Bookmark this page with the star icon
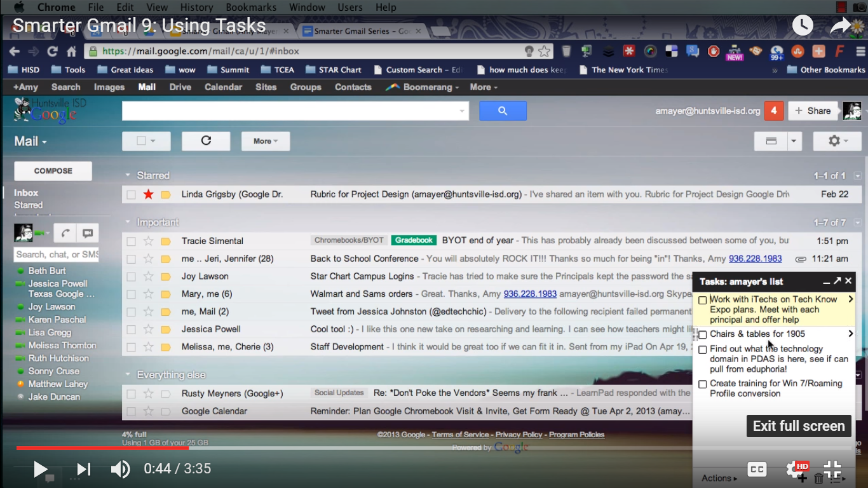 click(545, 51)
